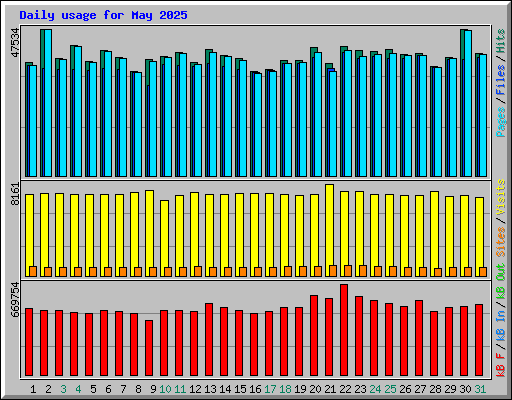Click day 7 on the x-axis
This screenshot has height=400, width=512.
click(x=123, y=389)
